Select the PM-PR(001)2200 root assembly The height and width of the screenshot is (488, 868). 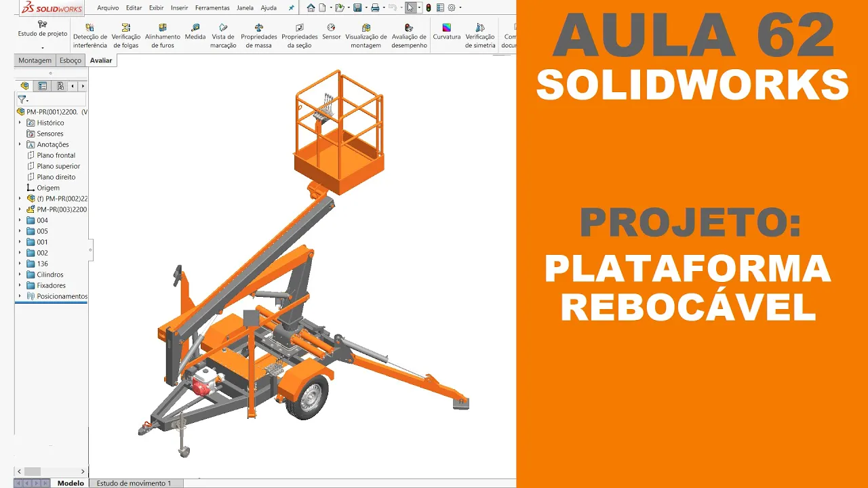(52, 112)
